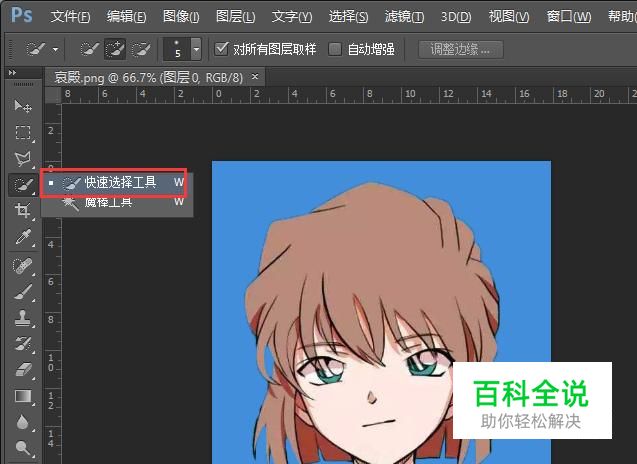This screenshot has height=464, width=637.
Task: Select the Dodge tool
Action: [23, 448]
